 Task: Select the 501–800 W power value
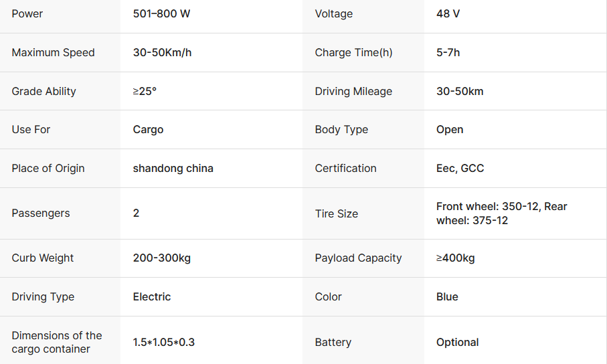tap(161, 14)
